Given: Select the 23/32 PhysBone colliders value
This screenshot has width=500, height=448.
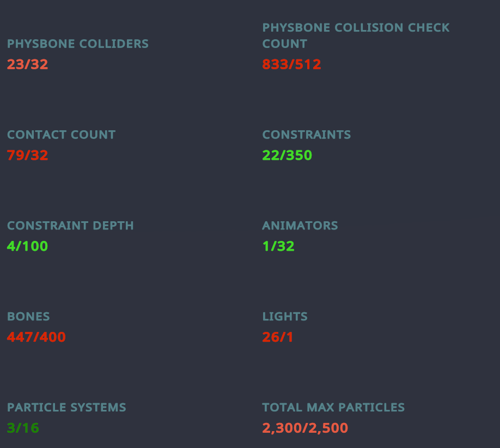Looking at the screenshot, I should click(28, 65).
